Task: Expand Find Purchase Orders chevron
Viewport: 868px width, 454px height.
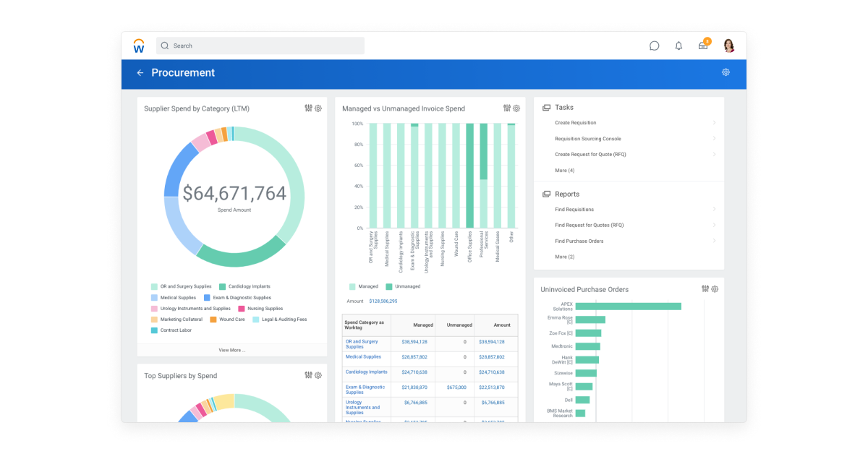Action: 714,241
